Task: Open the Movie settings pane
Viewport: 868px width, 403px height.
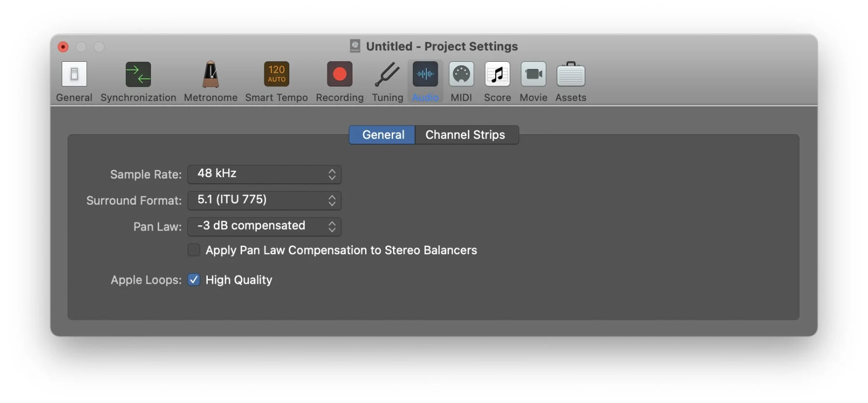Action: (x=533, y=81)
